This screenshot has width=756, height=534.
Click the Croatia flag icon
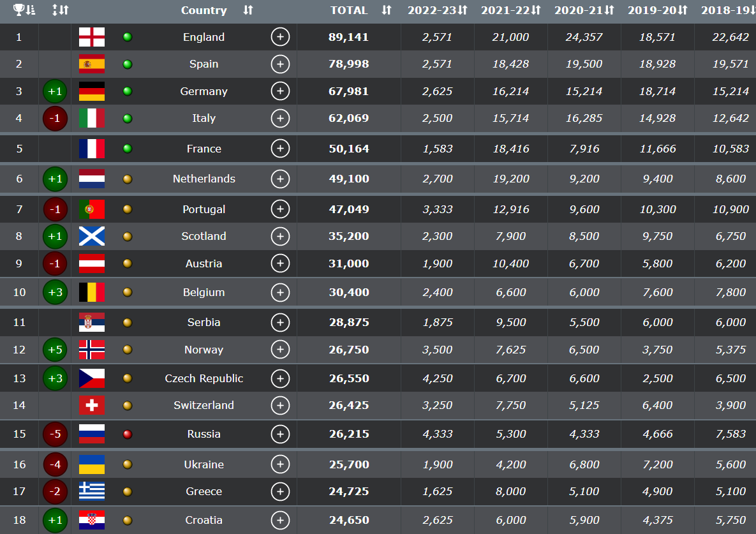(91, 520)
